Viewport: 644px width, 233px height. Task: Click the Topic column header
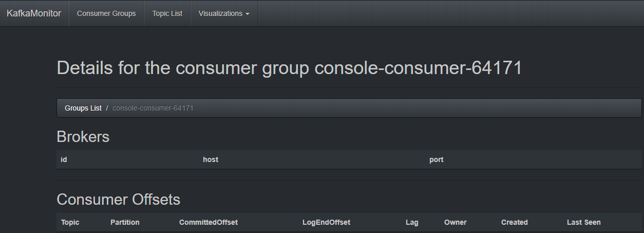(70, 222)
